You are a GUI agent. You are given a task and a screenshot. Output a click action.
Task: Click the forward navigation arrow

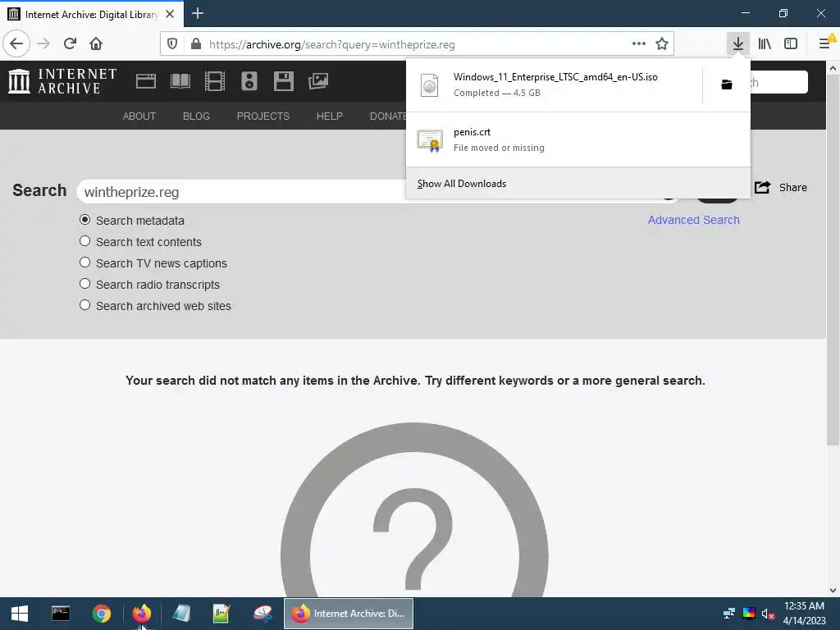(43, 44)
